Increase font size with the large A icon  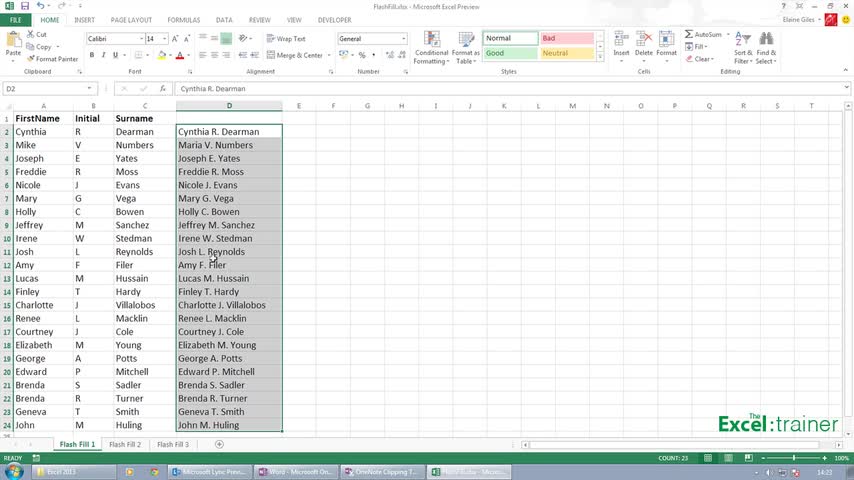(x=175, y=39)
